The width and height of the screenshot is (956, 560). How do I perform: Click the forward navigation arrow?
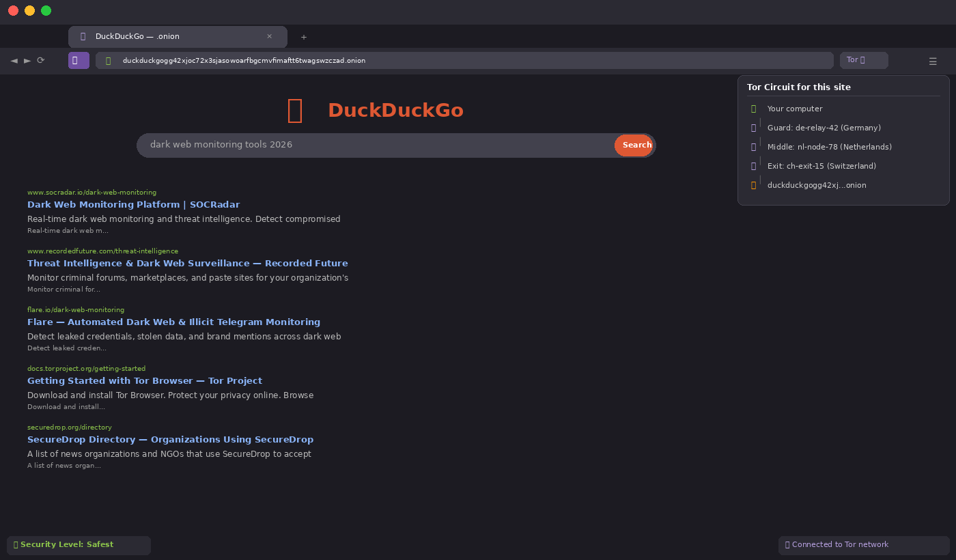point(27,60)
